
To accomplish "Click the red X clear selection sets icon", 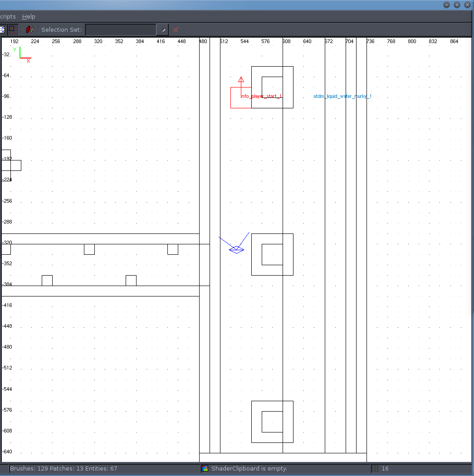I will pos(176,30).
